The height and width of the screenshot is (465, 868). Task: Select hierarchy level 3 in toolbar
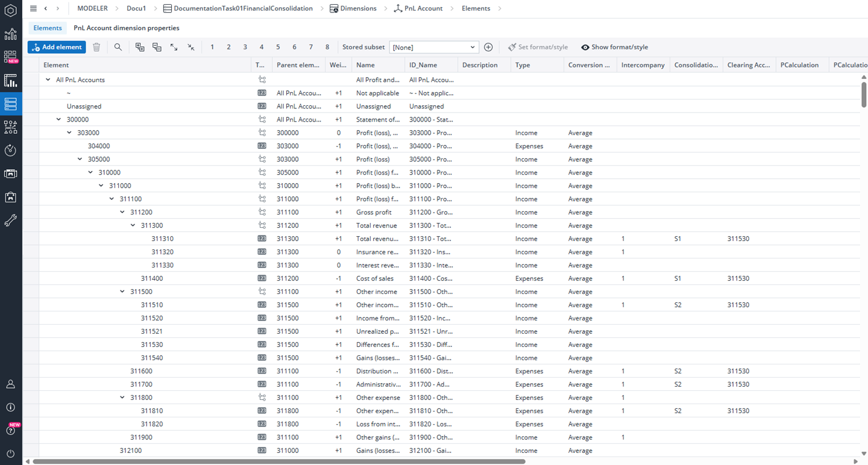point(245,47)
